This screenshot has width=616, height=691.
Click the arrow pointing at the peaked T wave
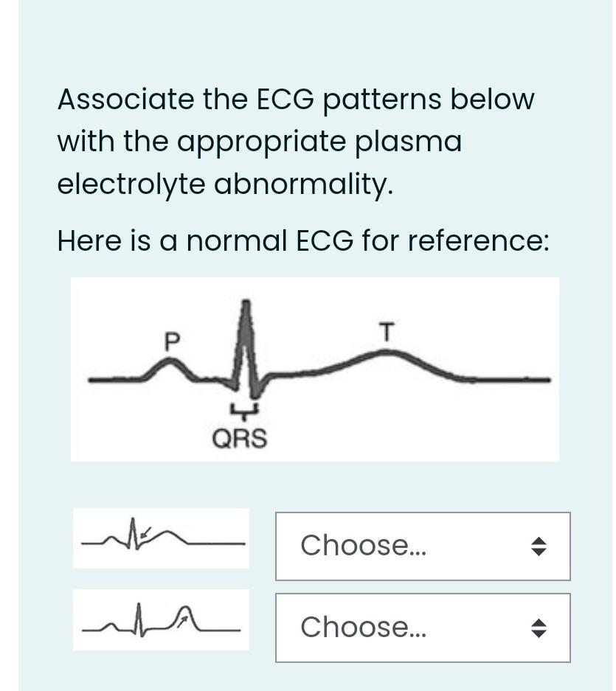point(184,621)
